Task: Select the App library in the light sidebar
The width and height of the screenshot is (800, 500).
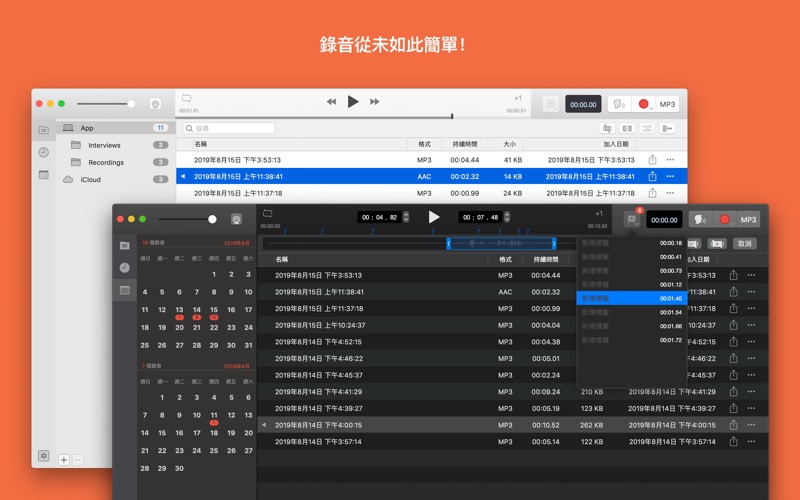Action: 115,128
